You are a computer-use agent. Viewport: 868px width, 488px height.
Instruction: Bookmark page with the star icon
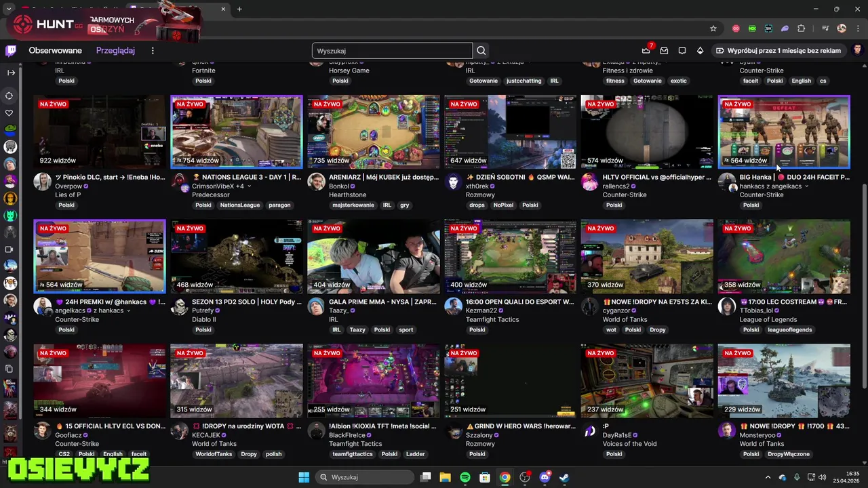coord(713,28)
